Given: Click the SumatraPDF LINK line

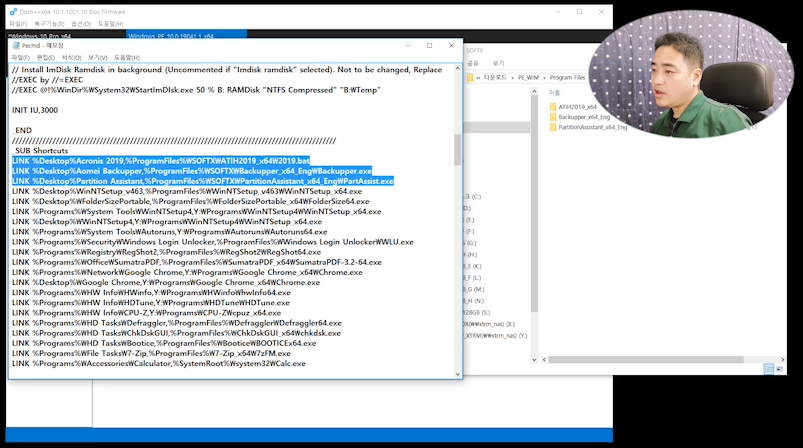Looking at the screenshot, I should pyautogui.click(x=197, y=262).
